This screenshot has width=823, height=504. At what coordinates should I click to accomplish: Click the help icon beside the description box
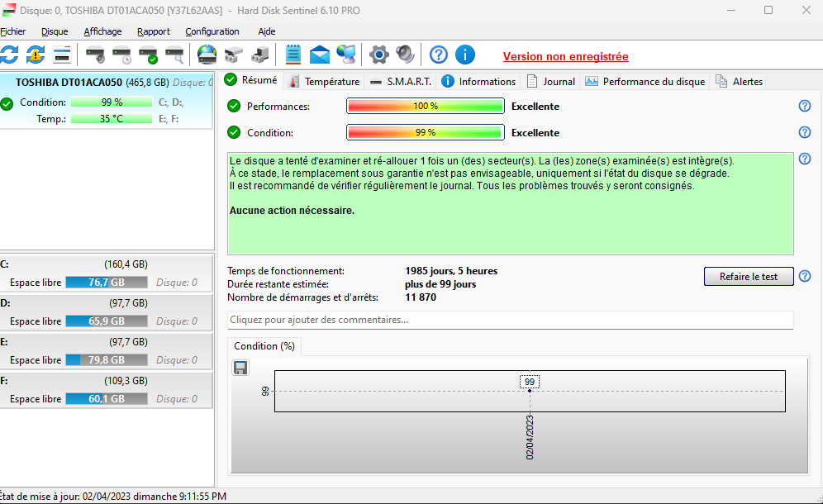tap(805, 159)
